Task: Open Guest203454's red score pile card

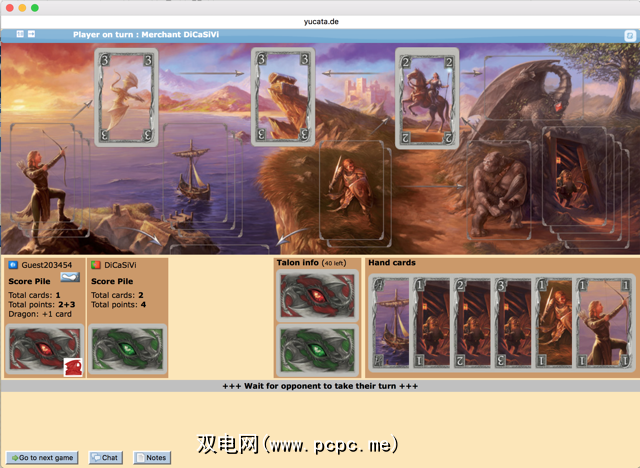Action: pos(44,350)
